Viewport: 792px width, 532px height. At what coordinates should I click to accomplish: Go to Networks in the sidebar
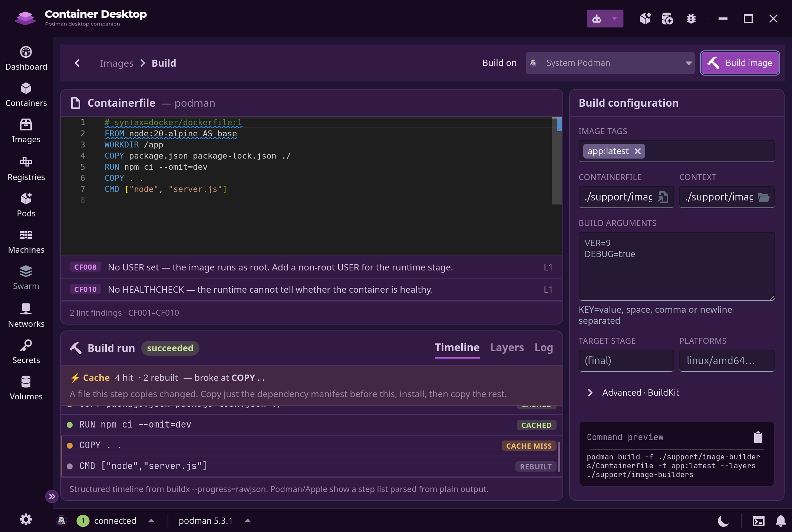[x=26, y=315]
